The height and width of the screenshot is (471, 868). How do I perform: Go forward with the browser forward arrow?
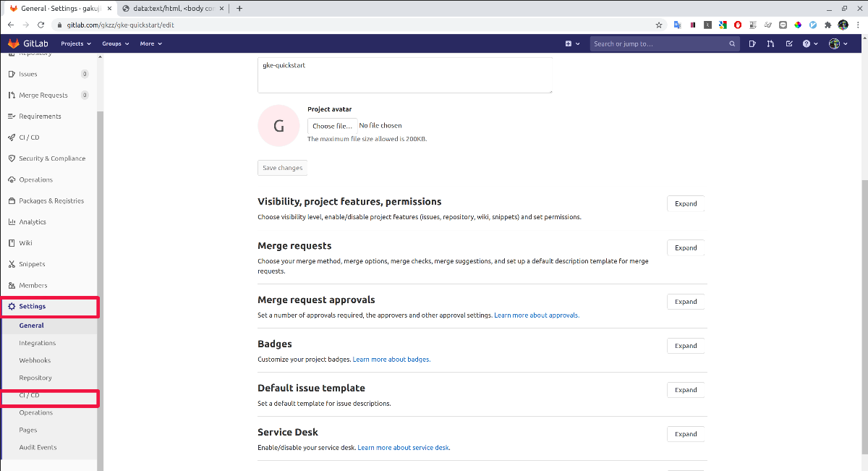click(25, 25)
